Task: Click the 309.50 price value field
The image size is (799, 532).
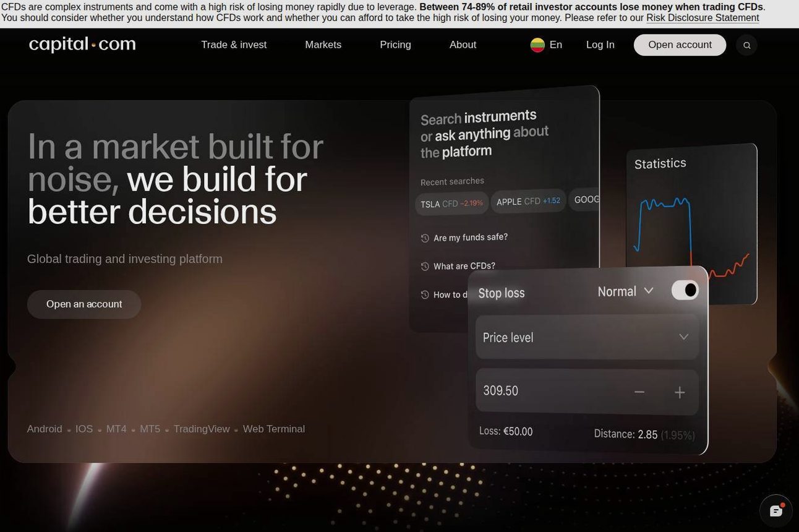Action: coord(587,392)
